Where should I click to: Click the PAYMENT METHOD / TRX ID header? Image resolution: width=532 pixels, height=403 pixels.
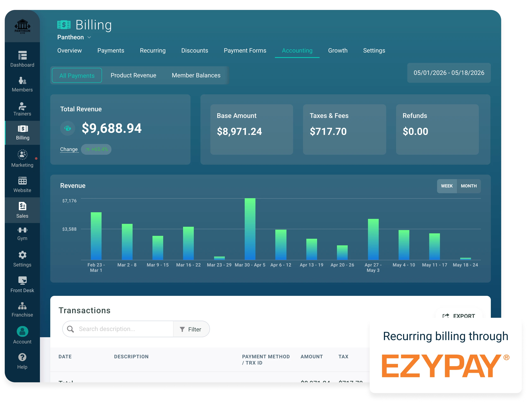click(266, 360)
